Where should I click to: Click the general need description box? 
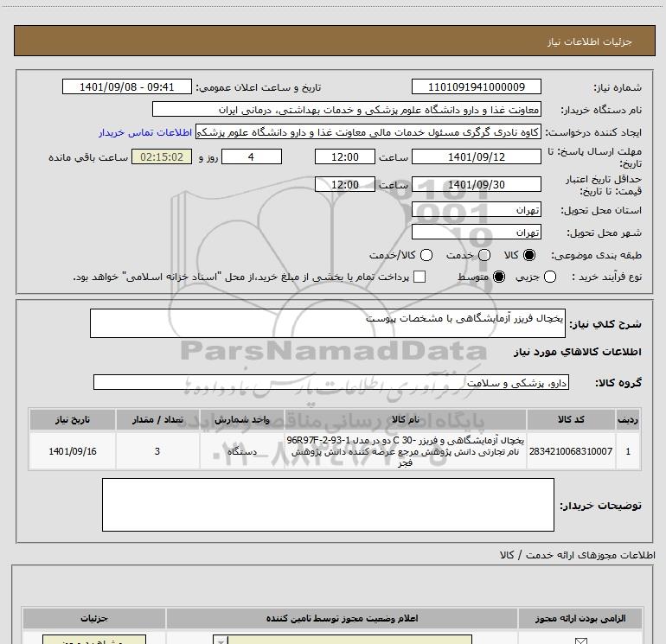pyautogui.click(x=328, y=323)
